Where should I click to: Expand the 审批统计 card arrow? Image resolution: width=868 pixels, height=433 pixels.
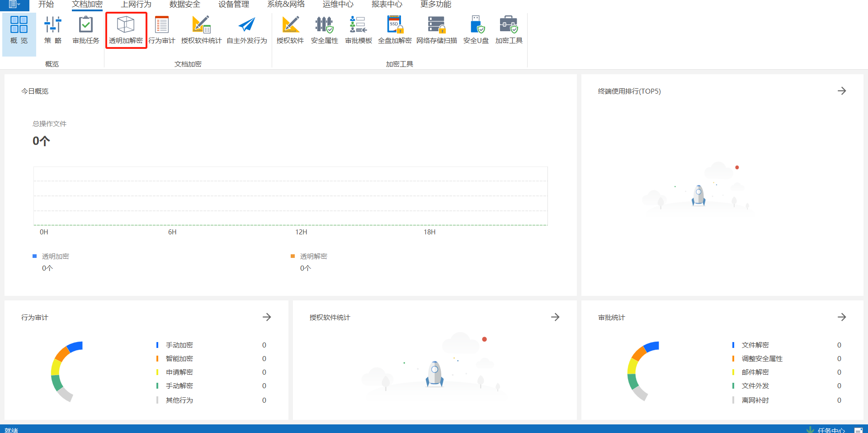[x=841, y=317]
